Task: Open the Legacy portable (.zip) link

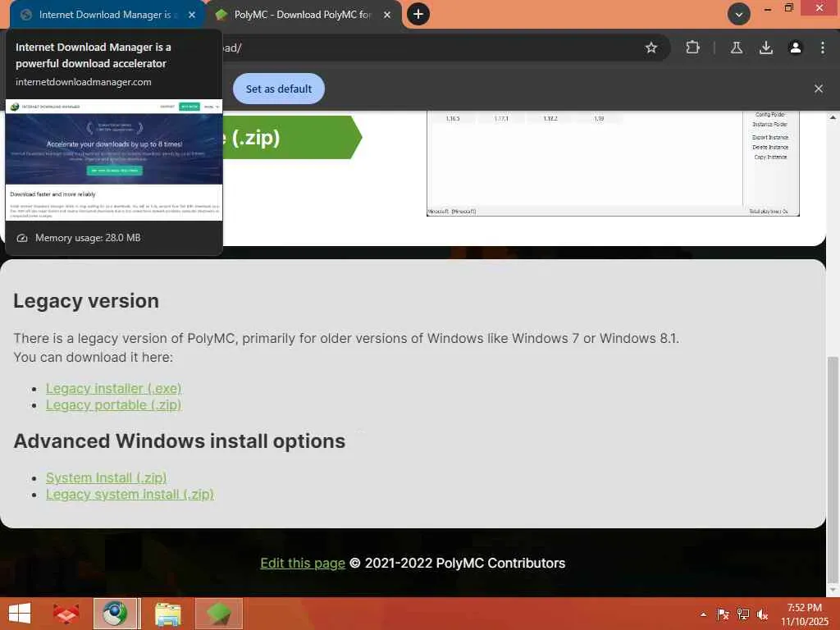Action: (x=113, y=405)
